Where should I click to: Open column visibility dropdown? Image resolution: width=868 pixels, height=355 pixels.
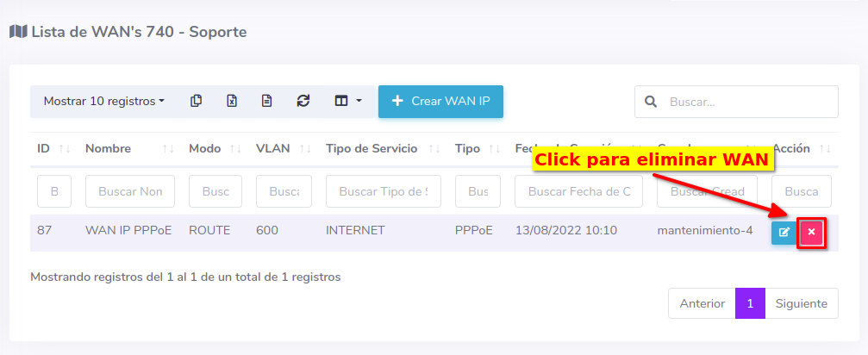pos(347,101)
